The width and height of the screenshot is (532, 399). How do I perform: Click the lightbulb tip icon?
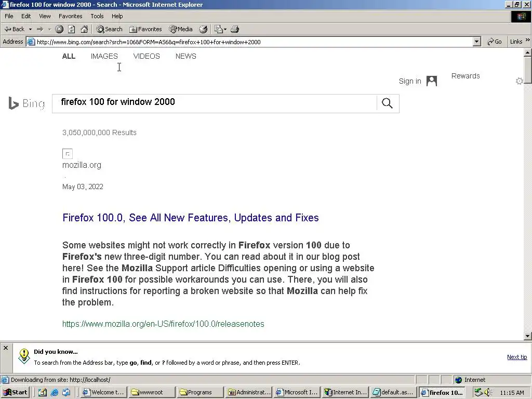coord(24,356)
